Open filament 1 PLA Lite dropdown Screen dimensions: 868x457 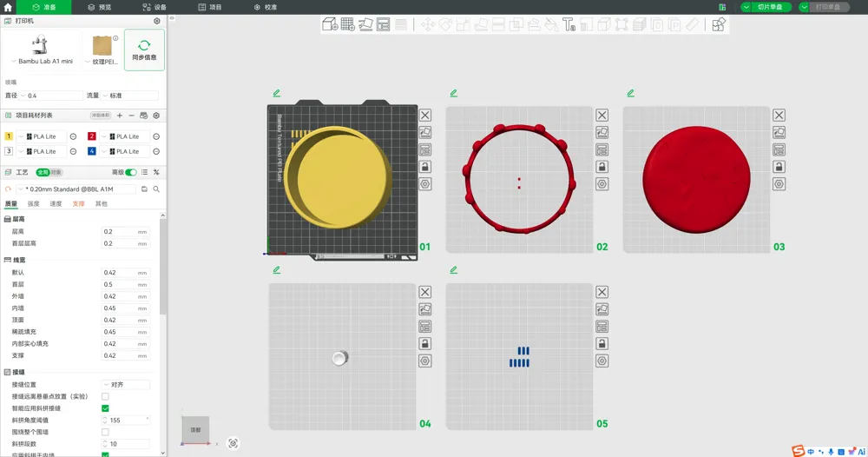41,136
